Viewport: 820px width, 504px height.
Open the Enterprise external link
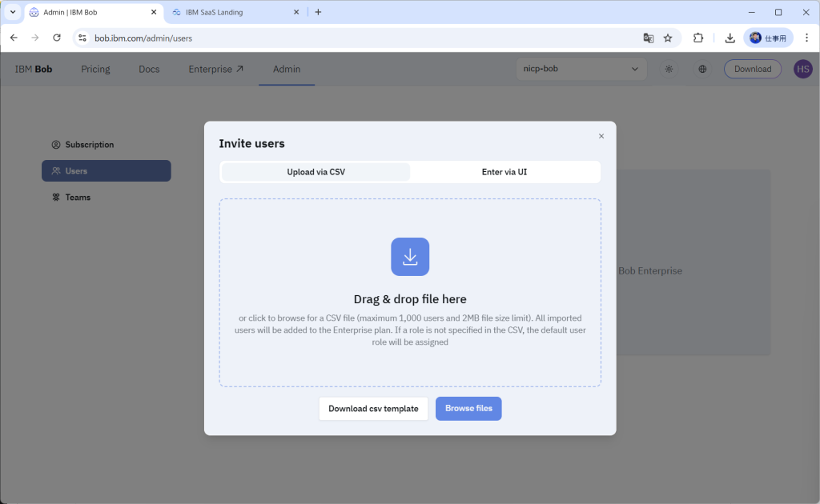(215, 69)
